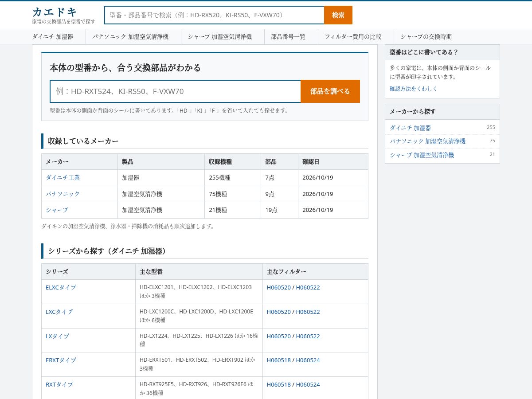Open パナソニック 加湿空気清浄機 nav item
This screenshot has height=399, width=532.
pos(130,37)
